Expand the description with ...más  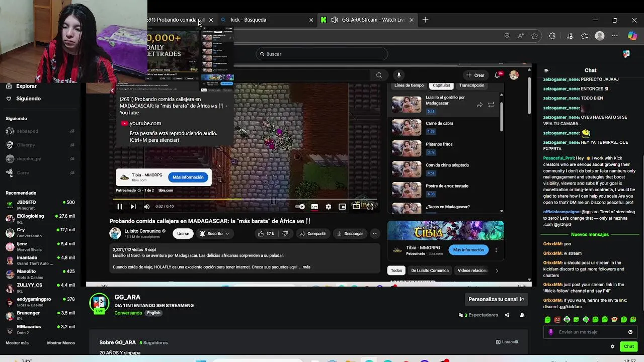pyautogui.click(x=305, y=267)
